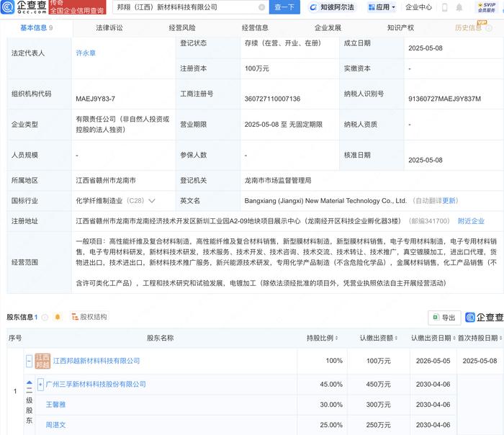Clear the search box with the X icon
This screenshot has height=435, width=504.
click(261, 7)
